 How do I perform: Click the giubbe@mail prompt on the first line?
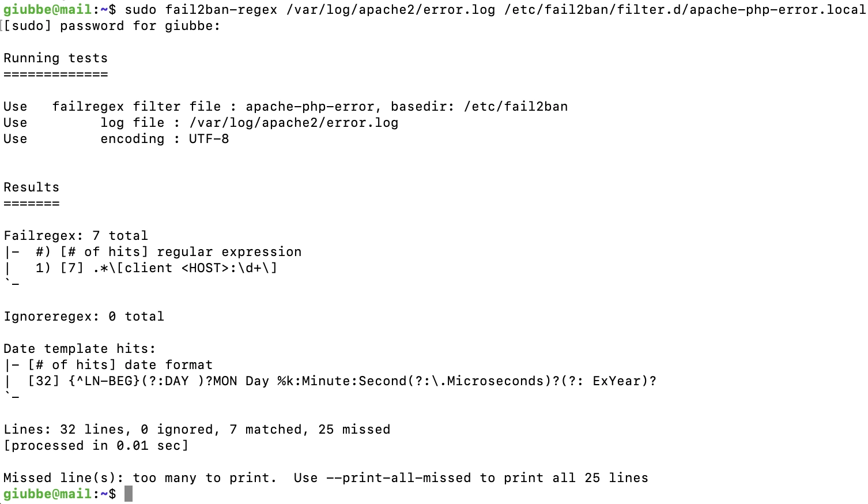pyautogui.click(x=47, y=9)
